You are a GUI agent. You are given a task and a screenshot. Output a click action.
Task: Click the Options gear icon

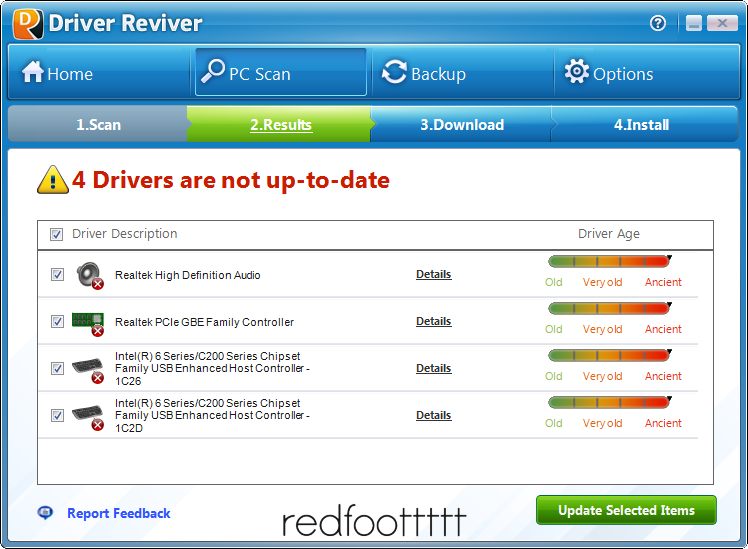coord(577,72)
